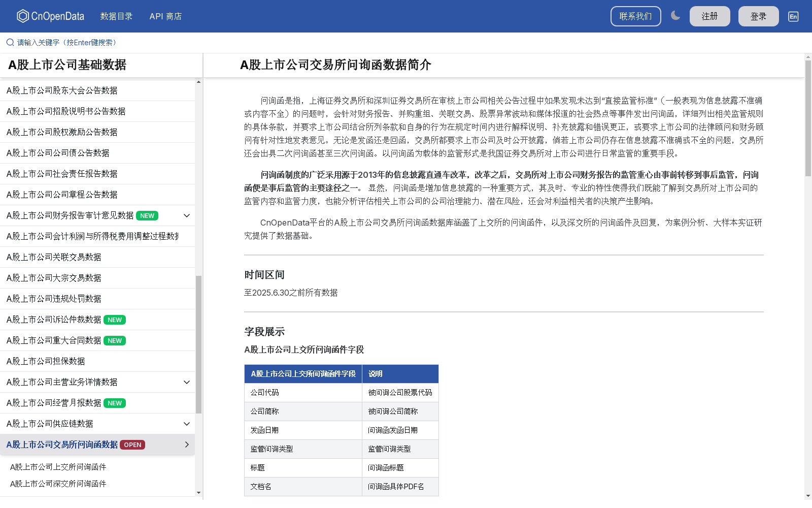Collapse A股上市公司交易所问询函数据 chevron
The width and height of the screenshot is (812, 508).
click(x=187, y=444)
